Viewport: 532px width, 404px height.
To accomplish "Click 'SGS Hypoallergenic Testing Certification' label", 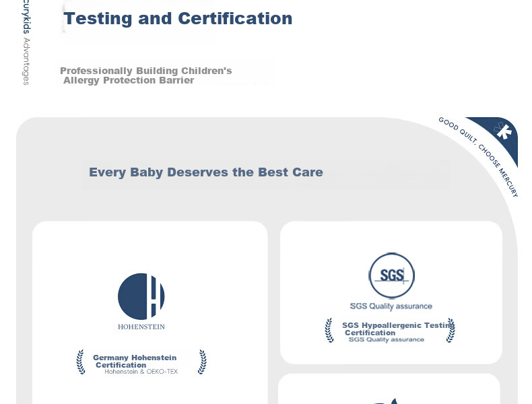I will point(398,329).
